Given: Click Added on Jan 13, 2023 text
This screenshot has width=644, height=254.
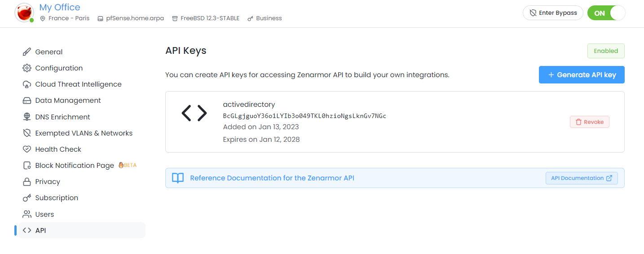Looking at the screenshot, I should pyautogui.click(x=261, y=127).
